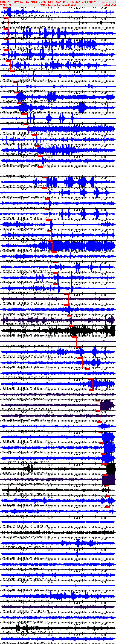Select the "UW VT2 EHZ" station label
The width and height of the screenshot is (116, 644).
pyautogui.click(x=8, y=622)
